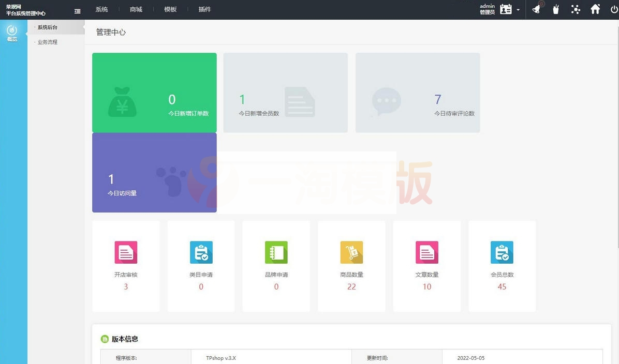Open 品牌申请 via its green notebook icon
The width and height of the screenshot is (619, 364).
[276, 252]
